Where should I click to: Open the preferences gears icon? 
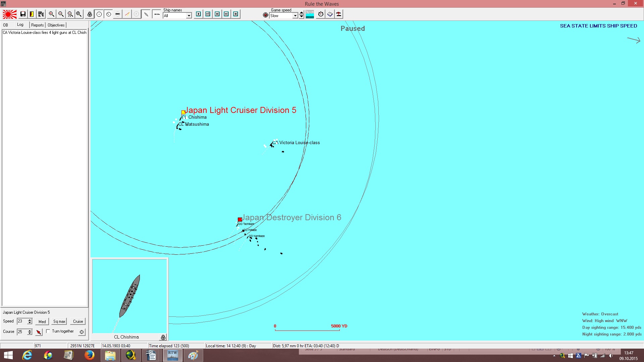click(41, 14)
